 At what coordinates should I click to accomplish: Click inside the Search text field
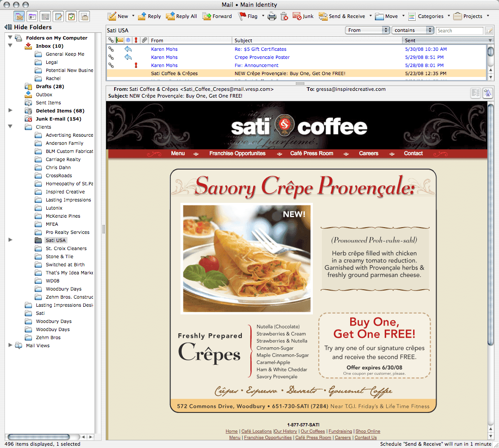pos(459,31)
